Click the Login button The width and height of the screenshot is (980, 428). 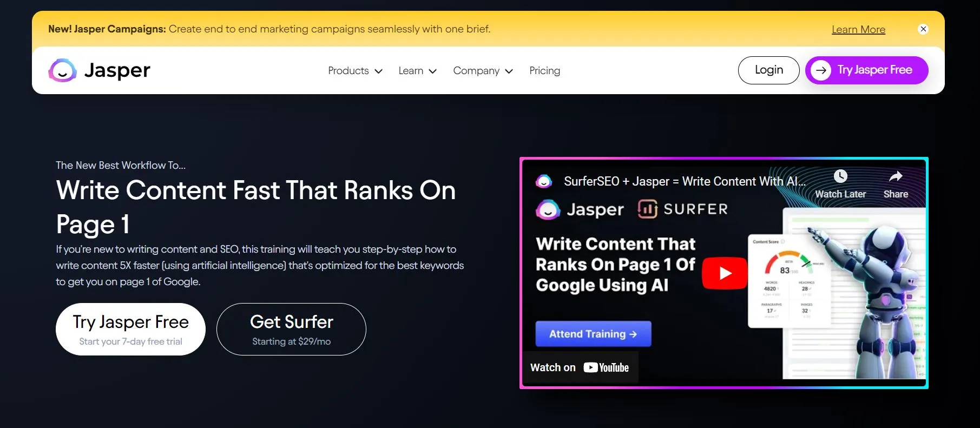768,70
